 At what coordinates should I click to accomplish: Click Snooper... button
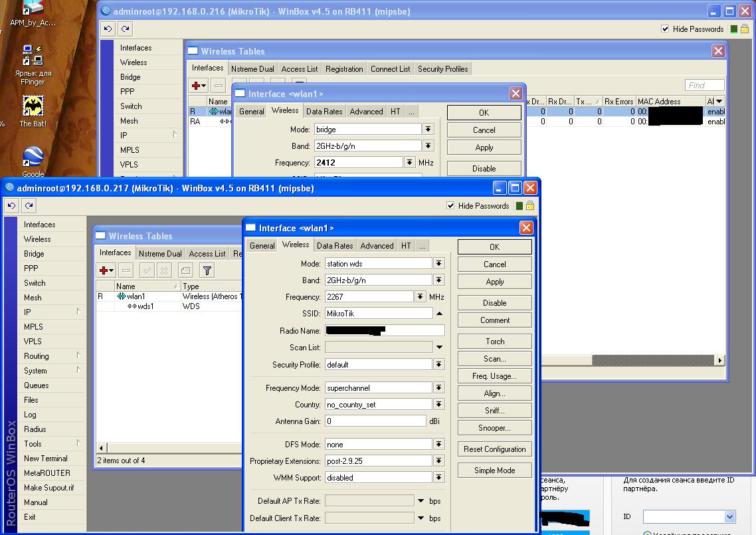495,428
